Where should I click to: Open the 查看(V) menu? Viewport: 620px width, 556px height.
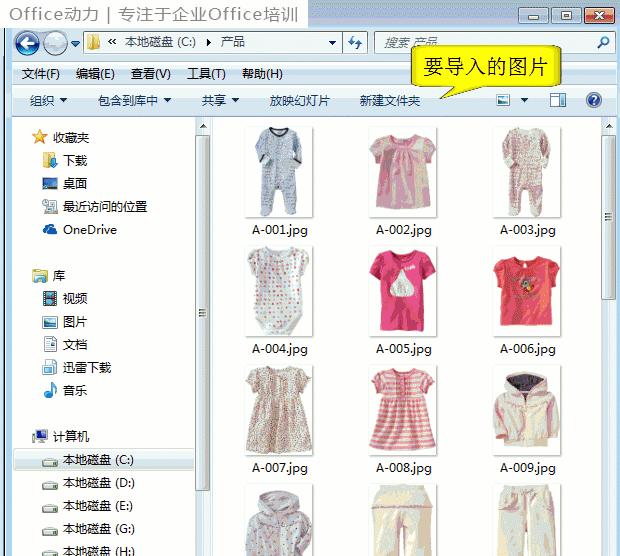(x=151, y=74)
